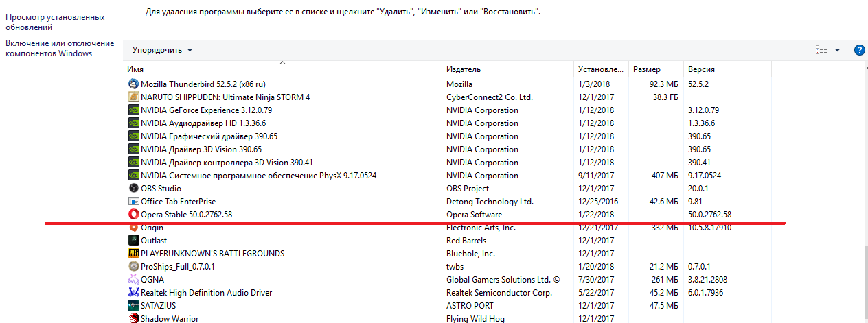The image size is (868, 323).
Task: Click the PLAYERUNKNOWN'S BATTLEGROUNDS icon
Action: [134, 253]
